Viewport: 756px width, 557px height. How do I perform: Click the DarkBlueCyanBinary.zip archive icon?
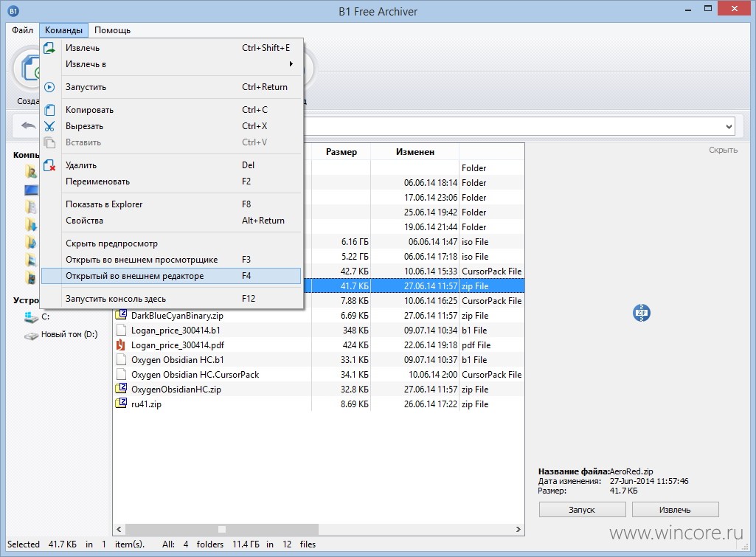coord(120,316)
